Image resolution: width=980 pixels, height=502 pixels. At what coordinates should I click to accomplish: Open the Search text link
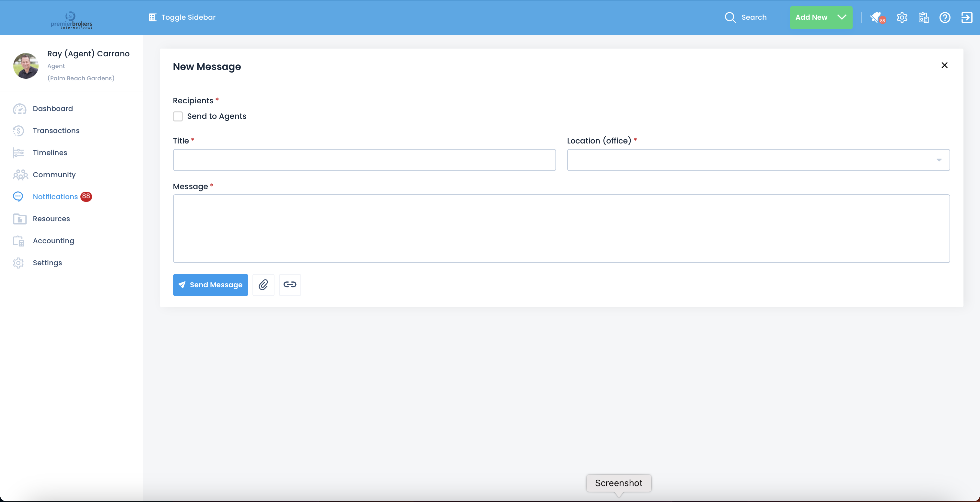pyautogui.click(x=754, y=17)
